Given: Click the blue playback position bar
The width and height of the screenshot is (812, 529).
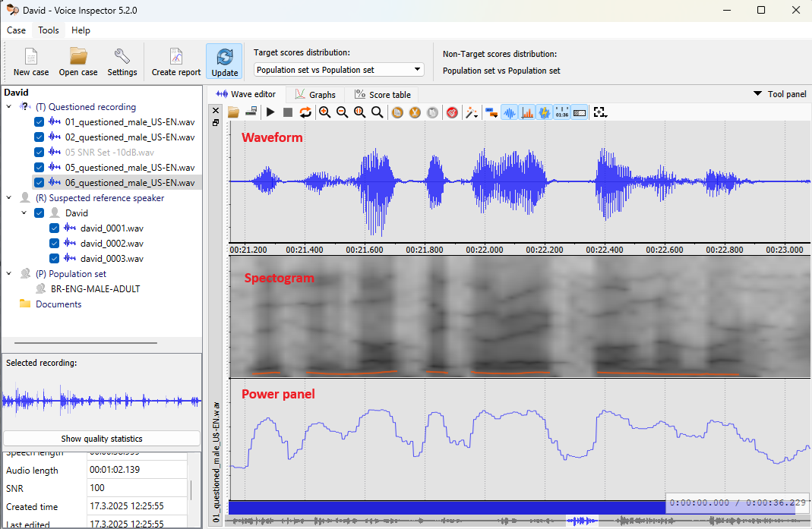Looking at the screenshot, I should [x=447, y=507].
